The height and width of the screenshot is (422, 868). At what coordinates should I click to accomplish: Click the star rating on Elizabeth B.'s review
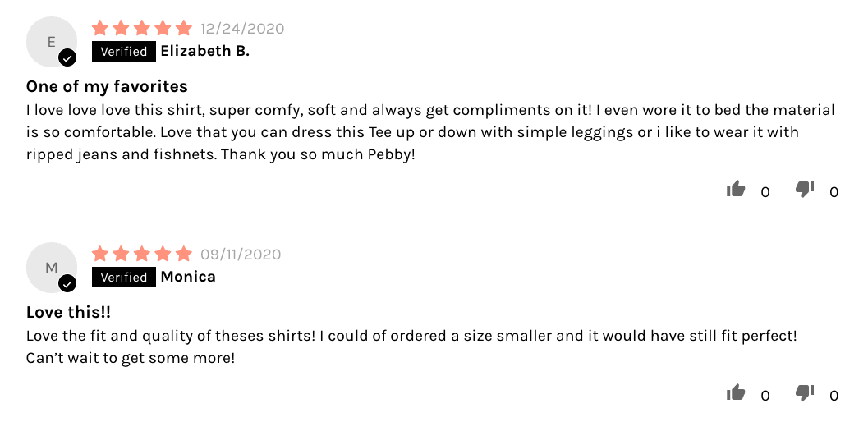142,29
